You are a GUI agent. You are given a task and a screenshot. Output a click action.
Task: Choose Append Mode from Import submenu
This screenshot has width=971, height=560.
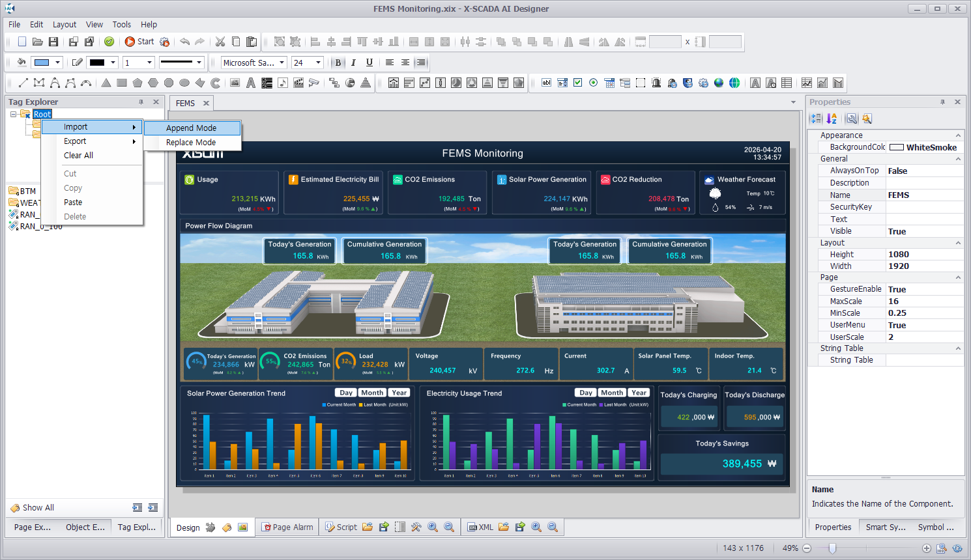[192, 128]
